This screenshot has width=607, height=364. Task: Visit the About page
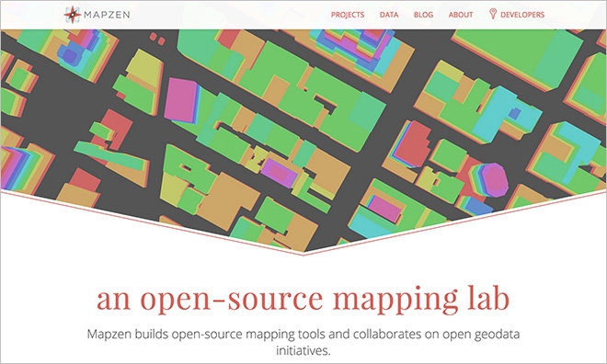[461, 15]
